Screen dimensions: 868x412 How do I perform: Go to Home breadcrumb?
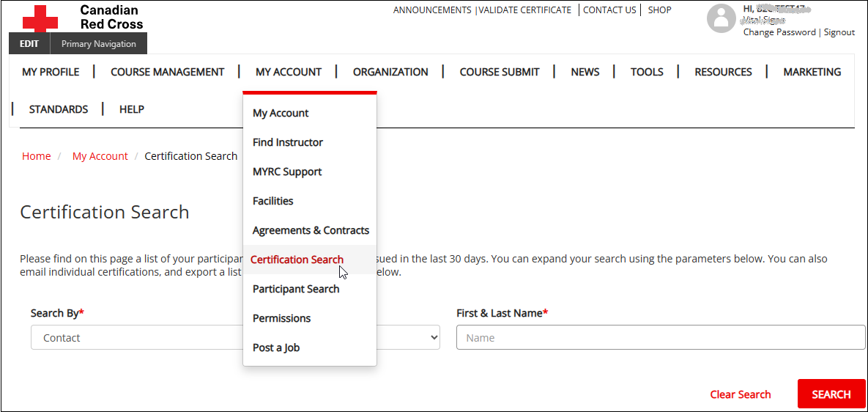click(x=37, y=156)
